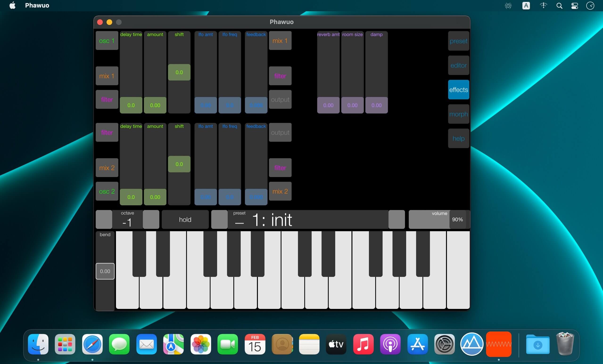Screen dimensions: 603x364
Task: Click the mix 2 input button on left
Action: point(107,168)
